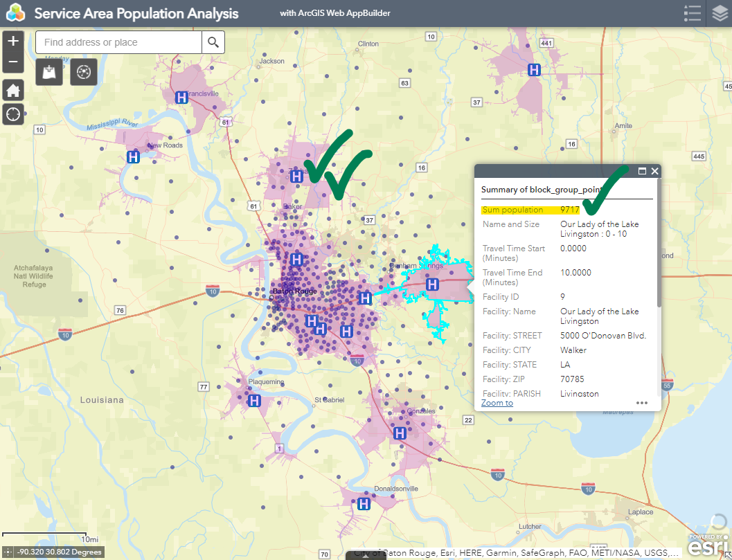
Task: Activate the My Location button
Action: tap(13, 114)
